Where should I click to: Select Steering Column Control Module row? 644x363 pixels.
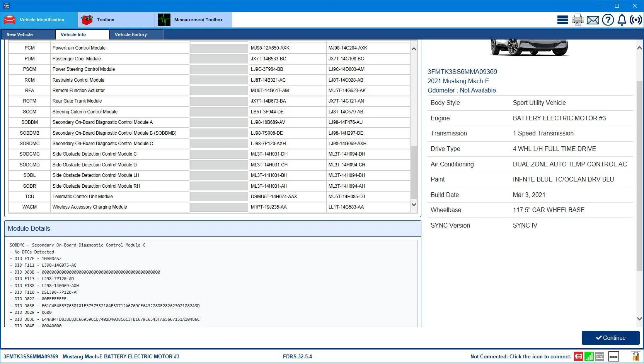tap(209, 112)
